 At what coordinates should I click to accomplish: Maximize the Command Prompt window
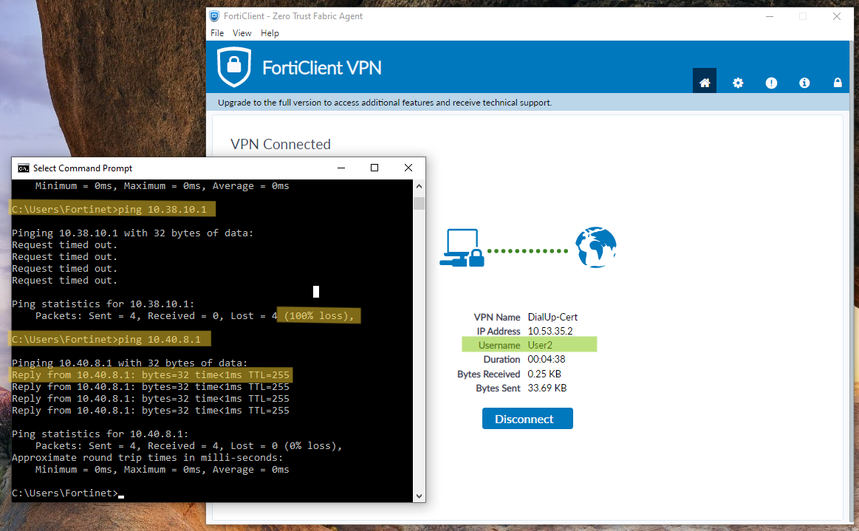pyautogui.click(x=374, y=168)
